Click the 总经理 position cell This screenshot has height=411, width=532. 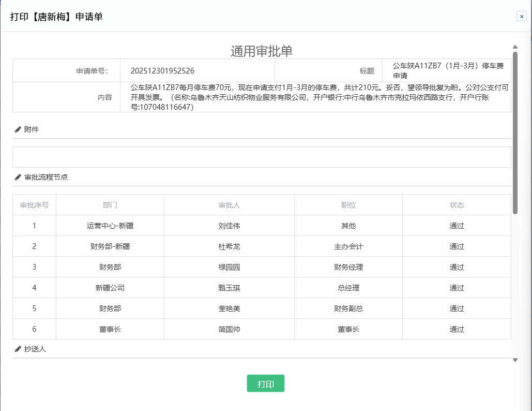[348, 288]
